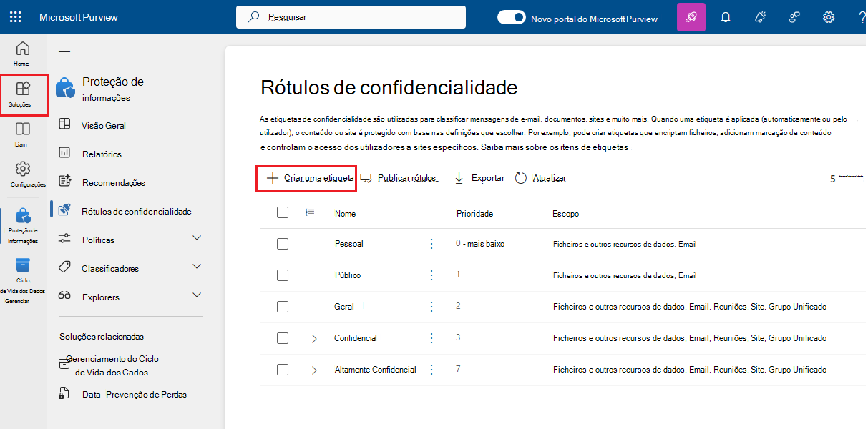Toggle Novo portal do Microsoft Purview switch
868x429 pixels.
(512, 18)
